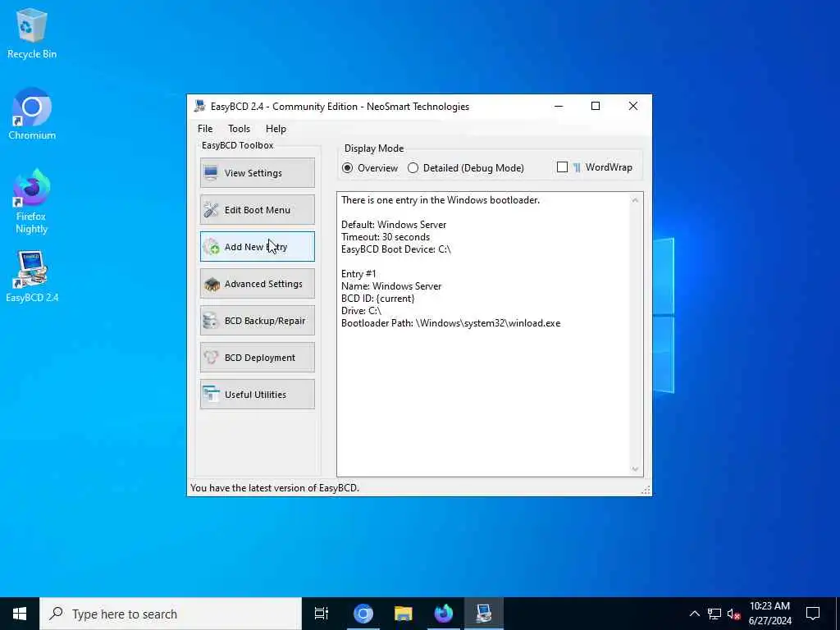Close the EasyBCD window

pyautogui.click(x=633, y=106)
